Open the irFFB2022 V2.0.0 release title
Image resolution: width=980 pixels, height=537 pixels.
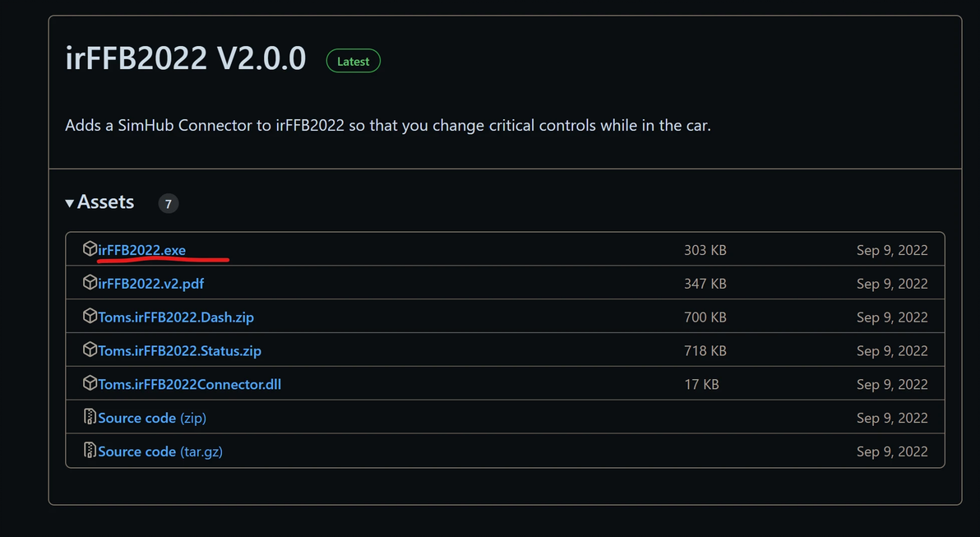pyautogui.click(x=186, y=58)
